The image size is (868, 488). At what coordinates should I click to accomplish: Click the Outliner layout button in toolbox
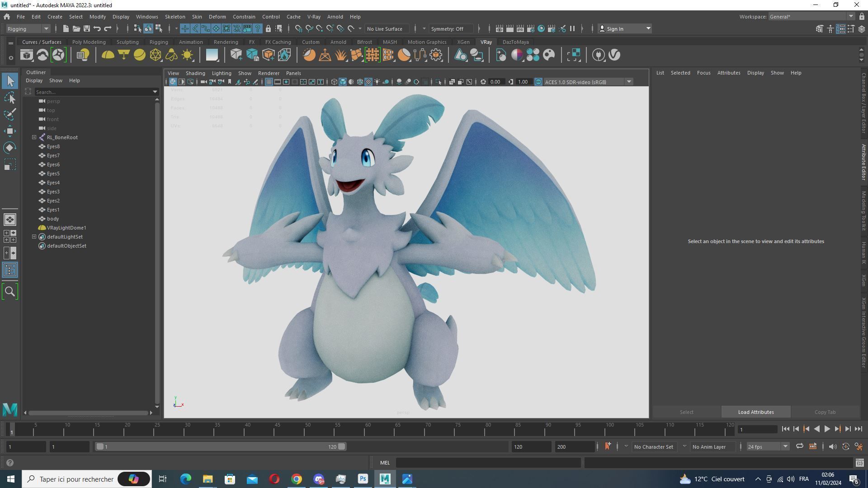pos(10,270)
